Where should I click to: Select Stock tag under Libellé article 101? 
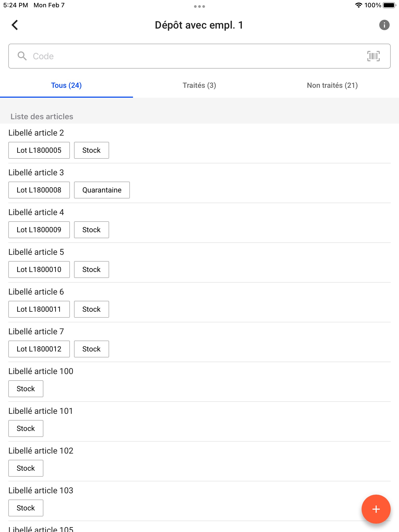[26, 428]
